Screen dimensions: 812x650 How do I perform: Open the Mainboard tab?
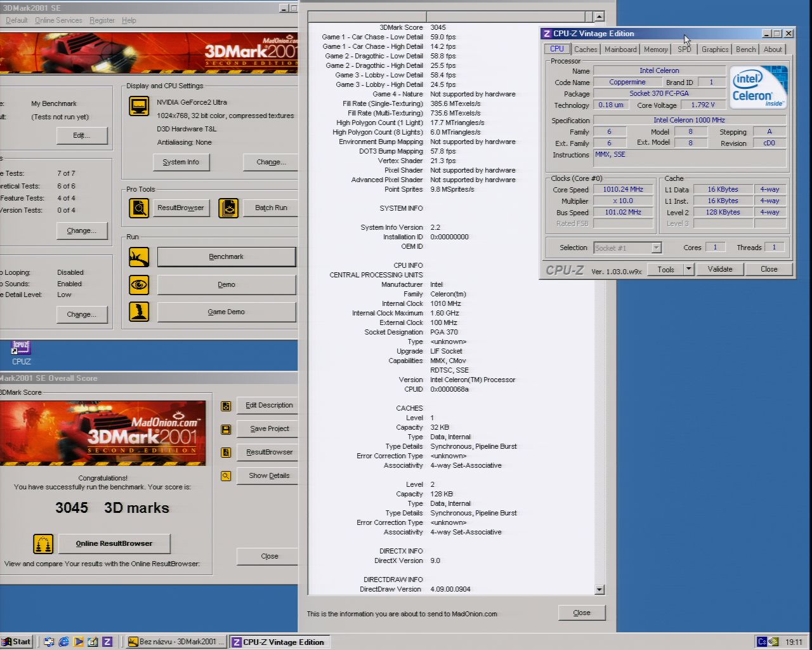click(x=620, y=50)
